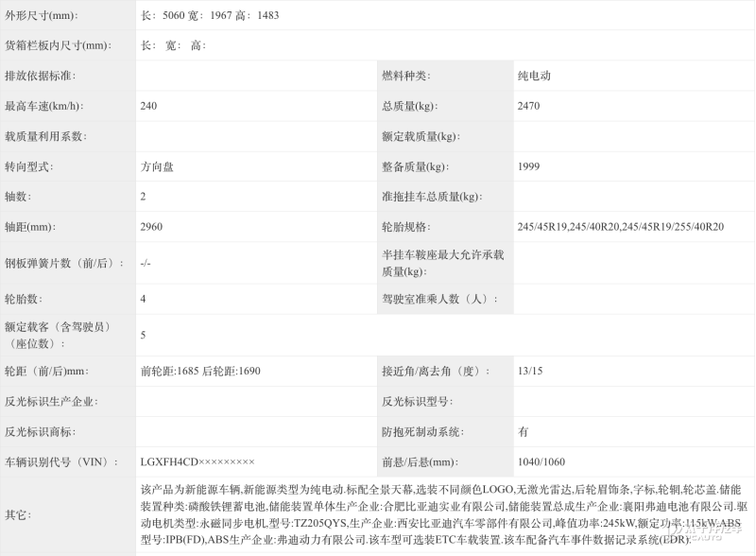Select dimensions value '长: 5060 宽: 1967 高: 1483'
Viewport: 756px width, 556px height.
pos(210,15)
